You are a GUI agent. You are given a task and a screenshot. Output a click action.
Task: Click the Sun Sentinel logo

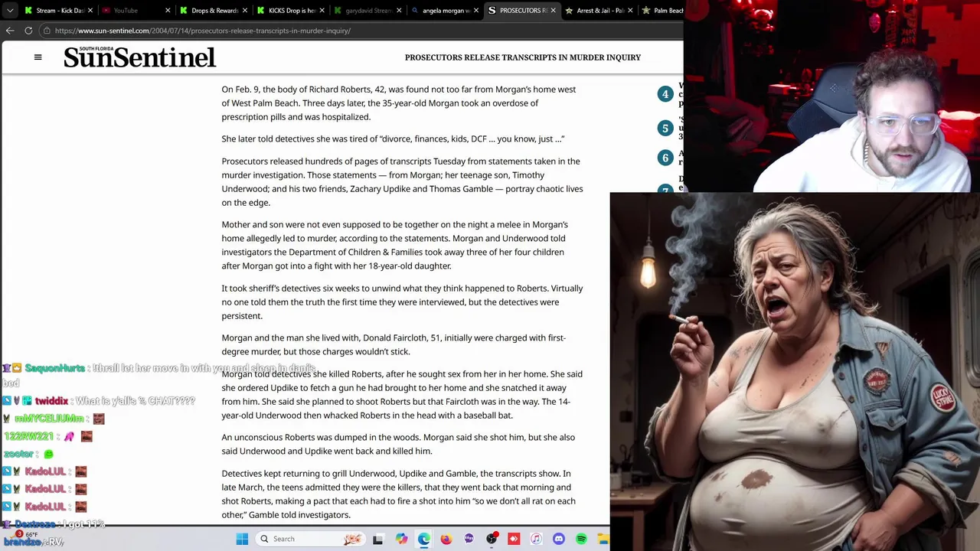pyautogui.click(x=139, y=57)
